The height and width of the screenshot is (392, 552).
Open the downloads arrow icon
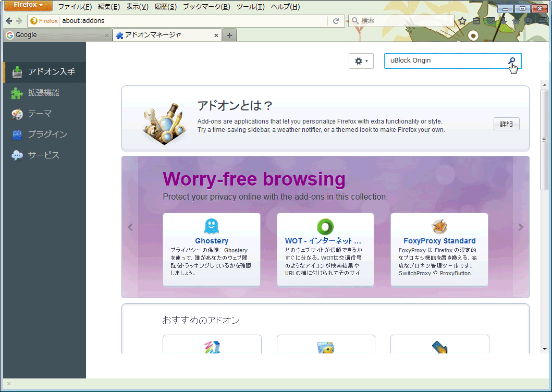tap(504, 21)
